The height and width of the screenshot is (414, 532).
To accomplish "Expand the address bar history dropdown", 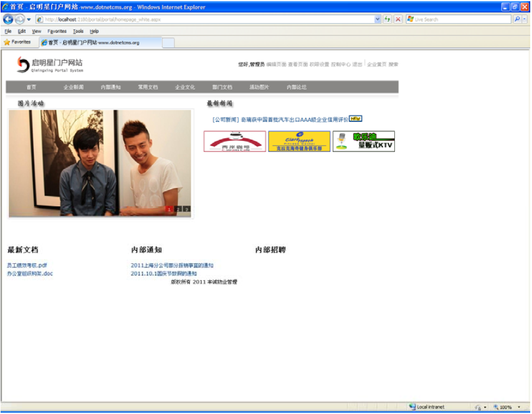I will tap(378, 20).
